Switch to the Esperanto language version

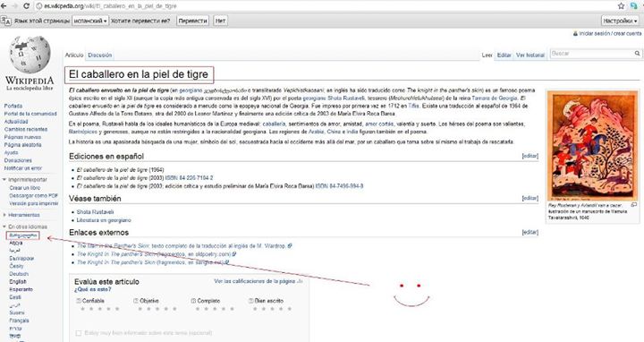pyautogui.click(x=21, y=289)
